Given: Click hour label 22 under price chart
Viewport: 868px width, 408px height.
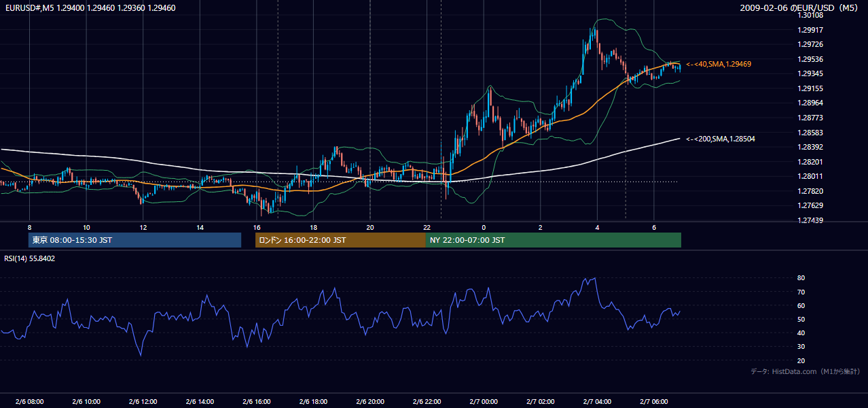Looking at the screenshot, I should [x=427, y=227].
